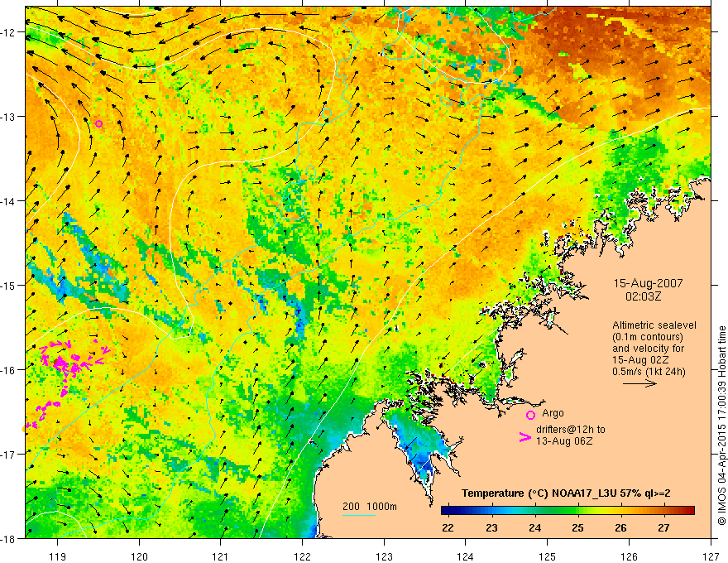Screen dimensions: 728x563
Task: Click the magenta Argo circle legend marker
Action: point(530,415)
